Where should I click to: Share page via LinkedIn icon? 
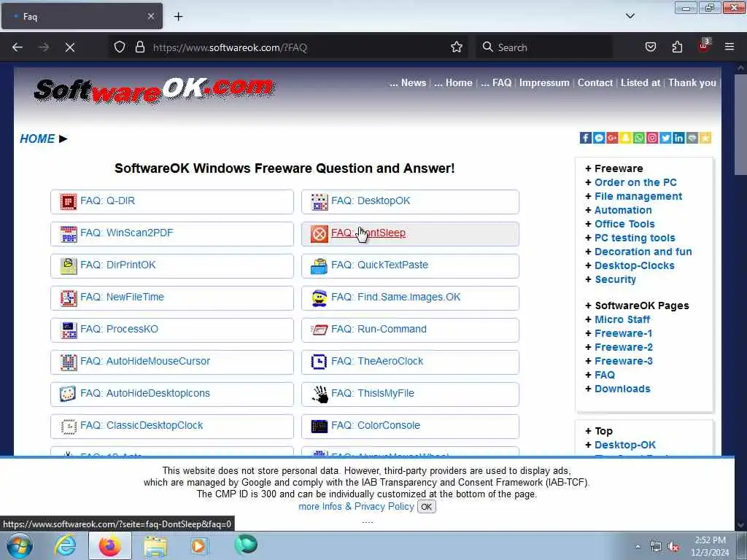click(x=679, y=138)
